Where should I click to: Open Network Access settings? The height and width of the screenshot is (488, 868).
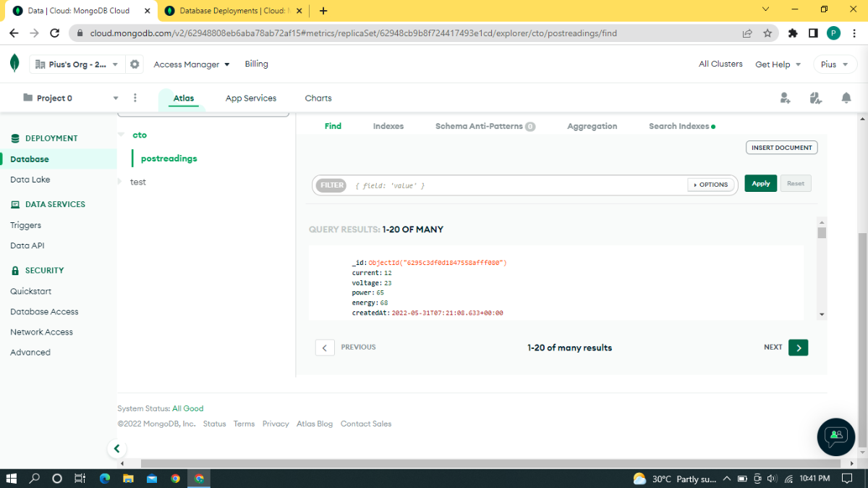[x=42, y=332]
